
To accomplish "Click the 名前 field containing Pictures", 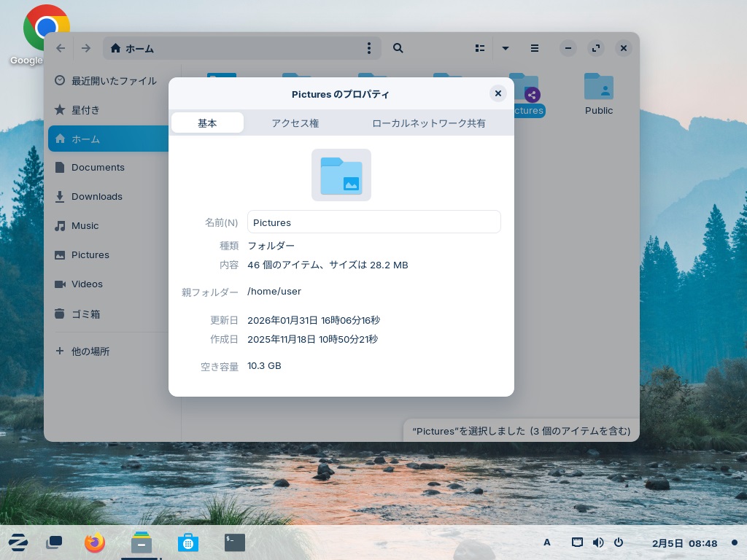I will pos(373,222).
